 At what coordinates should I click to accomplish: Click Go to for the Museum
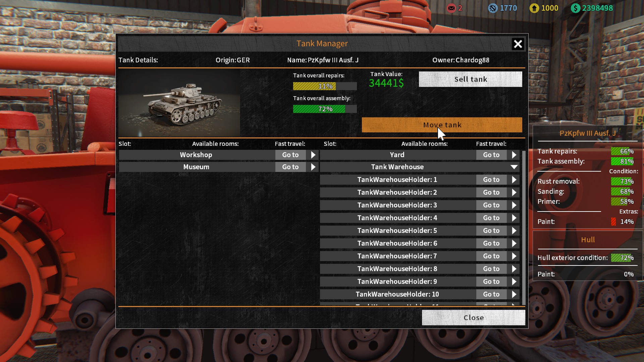[x=290, y=167]
